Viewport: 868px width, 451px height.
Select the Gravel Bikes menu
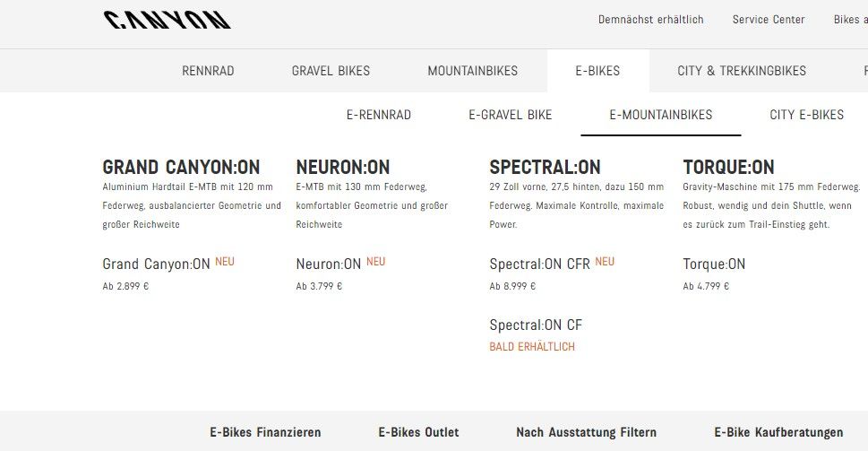click(331, 71)
